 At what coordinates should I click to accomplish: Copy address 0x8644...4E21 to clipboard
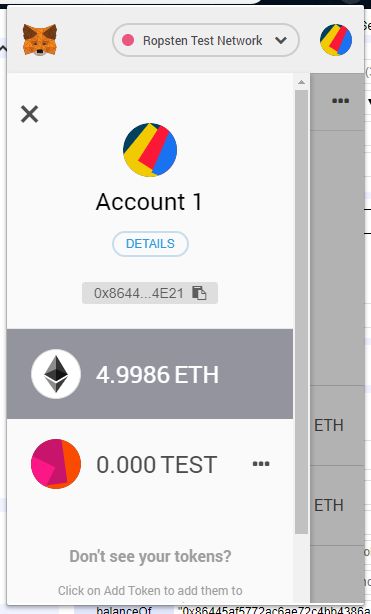[150, 293]
